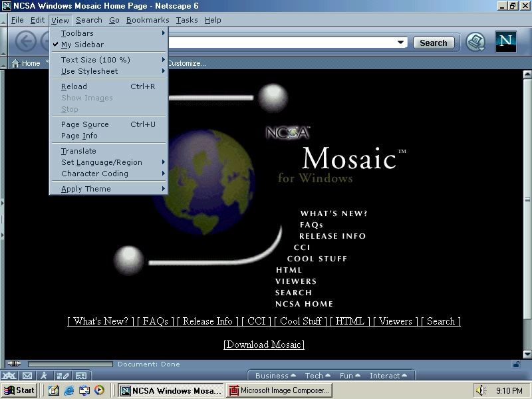Viewport: 532px width, 399px height.
Task: Click the vertical scrollbar down arrow
Action: 527,354
